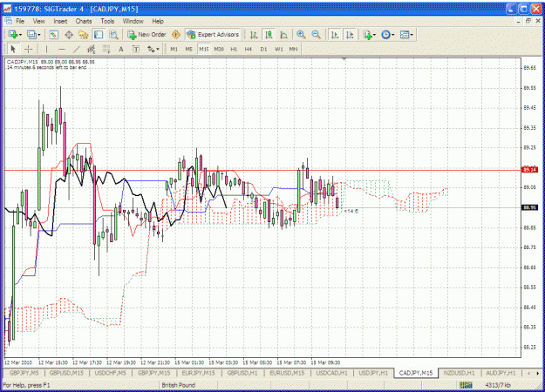Select the Cursor arrow tool
Image resolution: width=545 pixels, height=392 pixels.
14,50
